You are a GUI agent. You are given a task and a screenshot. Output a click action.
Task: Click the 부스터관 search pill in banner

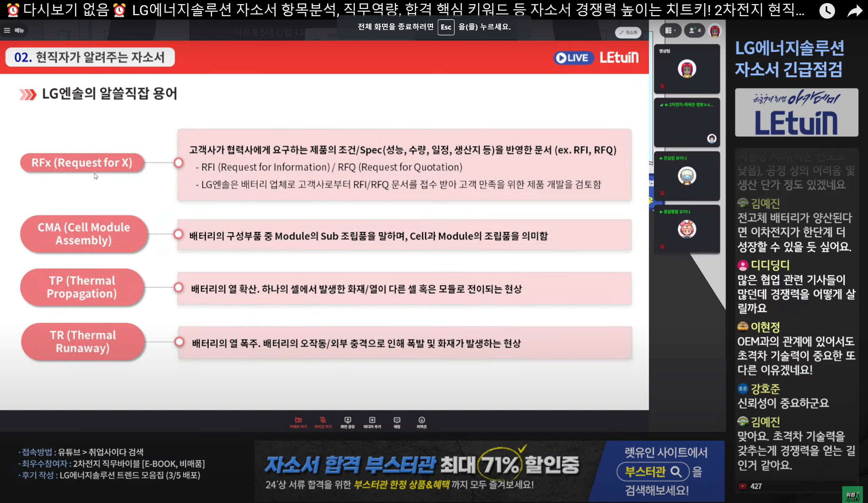[x=653, y=472]
